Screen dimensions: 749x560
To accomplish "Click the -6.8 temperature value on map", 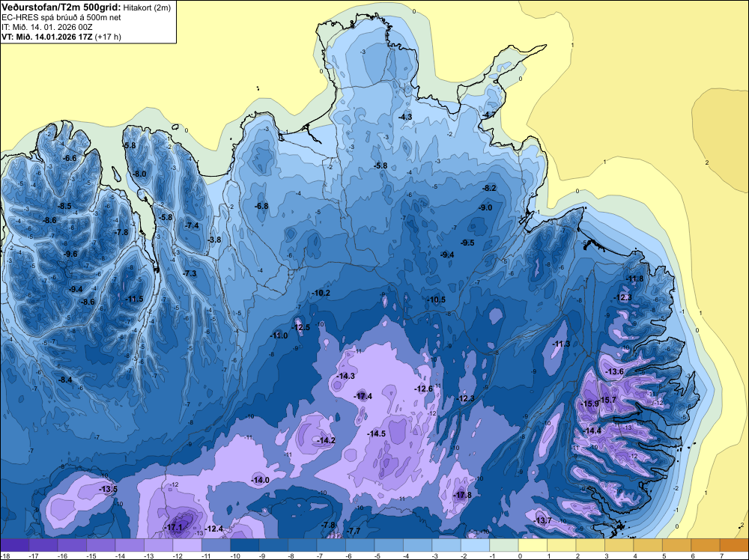I will (261, 206).
